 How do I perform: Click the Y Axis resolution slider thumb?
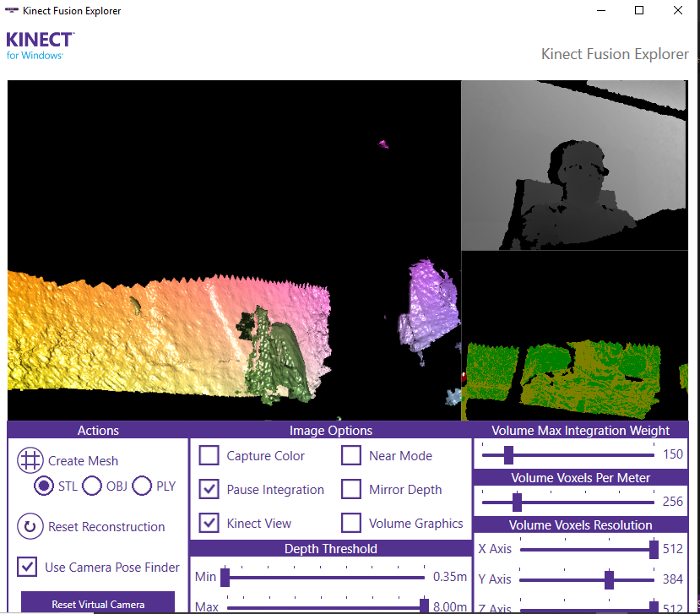(x=609, y=580)
